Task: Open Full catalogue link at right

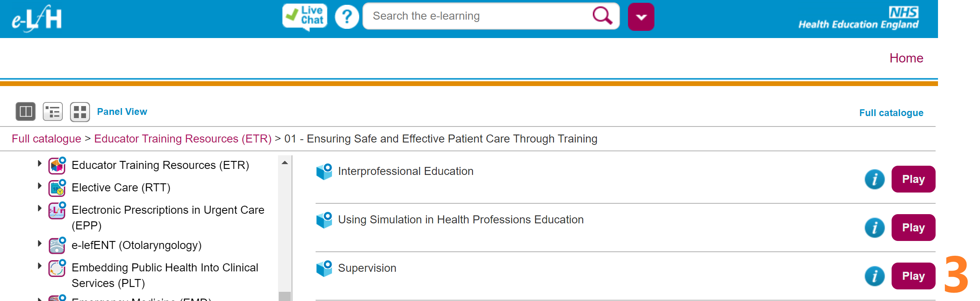Action: (x=891, y=113)
